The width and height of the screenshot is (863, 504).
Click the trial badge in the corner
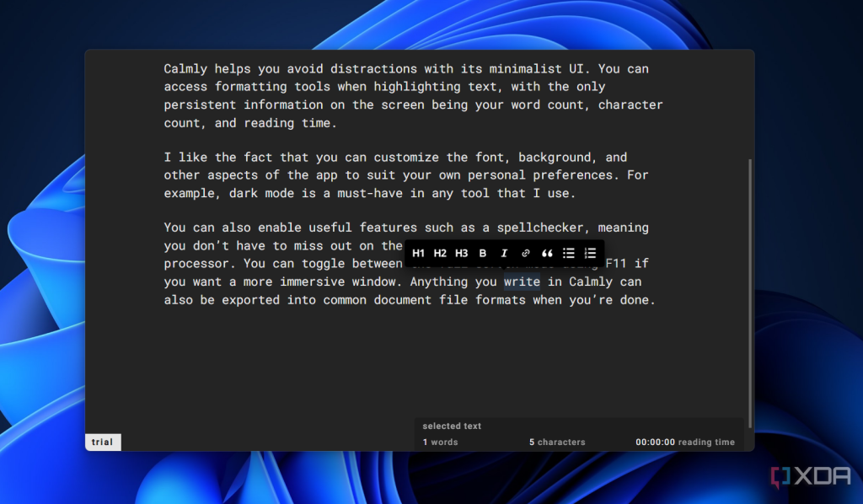pos(102,442)
